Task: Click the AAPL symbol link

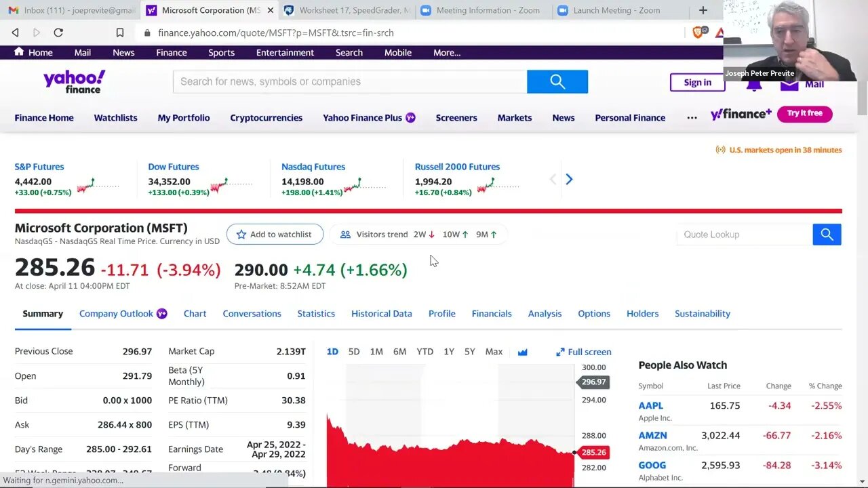Action: (x=651, y=405)
